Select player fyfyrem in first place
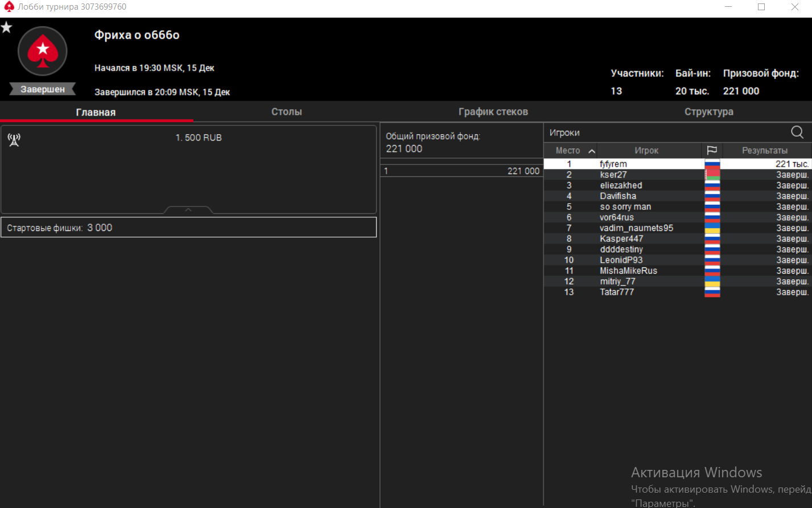Image resolution: width=812 pixels, height=508 pixels. (613, 164)
